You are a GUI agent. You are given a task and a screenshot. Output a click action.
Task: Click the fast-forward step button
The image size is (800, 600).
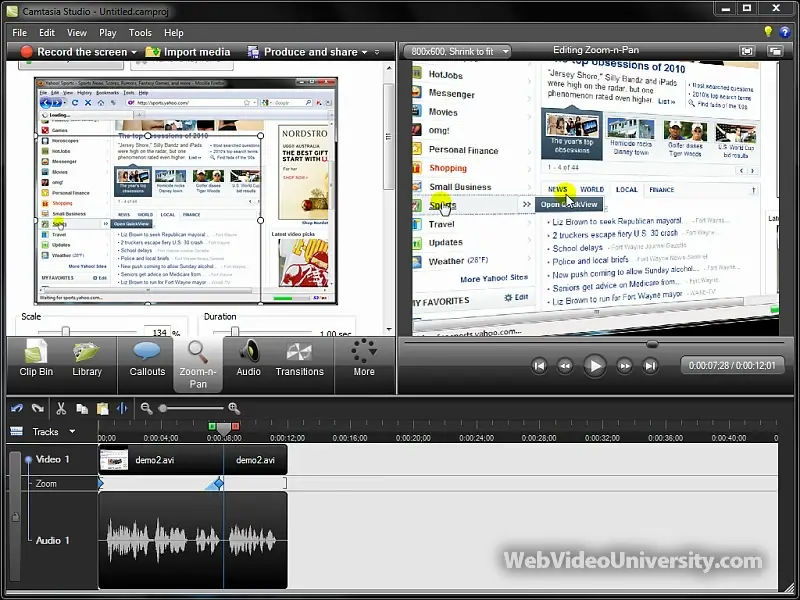pos(624,366)
